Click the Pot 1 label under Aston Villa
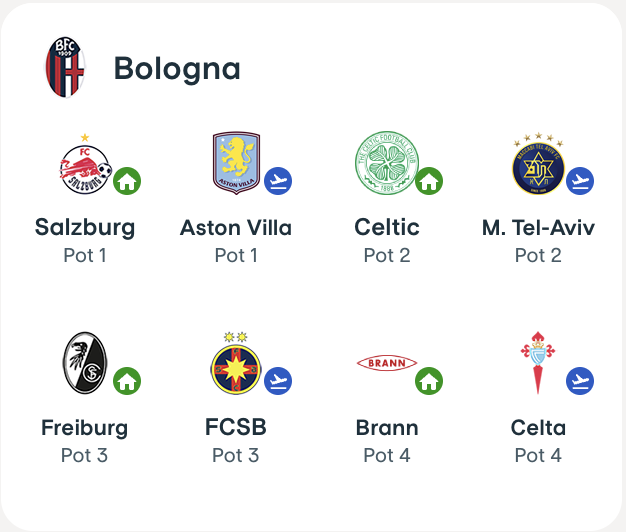Viewport: 626px width, 532px height. pyautogui.click(x=236, y=255)
